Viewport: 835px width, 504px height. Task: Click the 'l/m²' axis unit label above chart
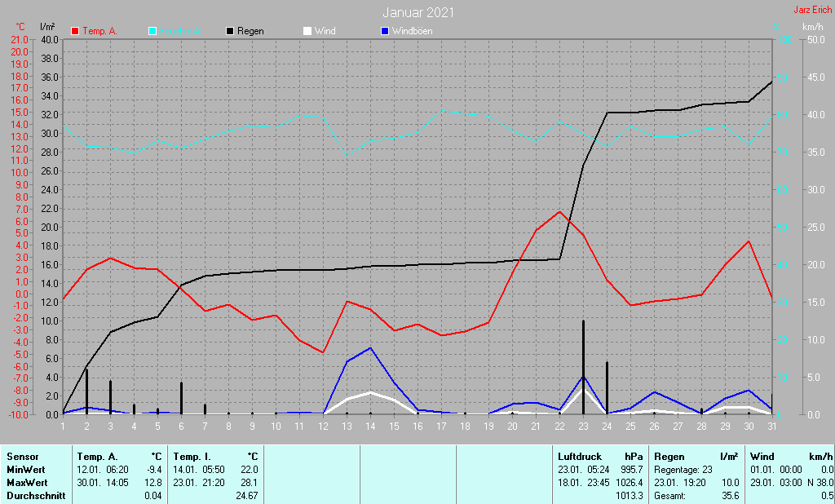coord(47,27)
